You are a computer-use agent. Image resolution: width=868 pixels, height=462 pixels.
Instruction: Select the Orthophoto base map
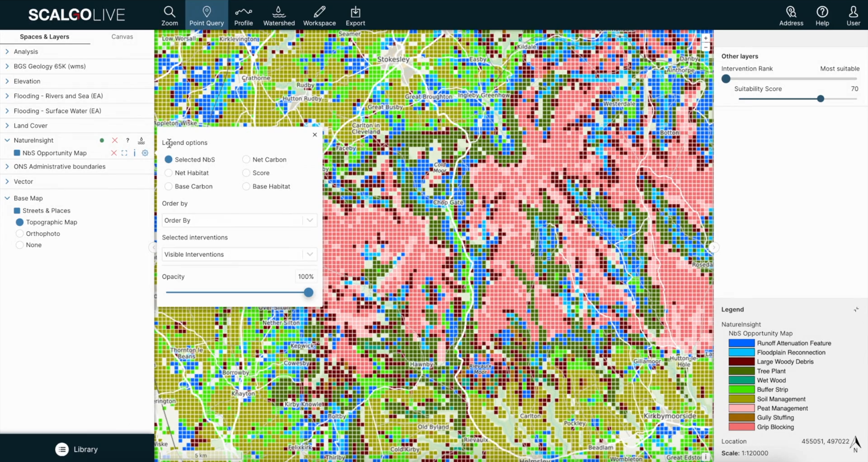pos(19,233)
